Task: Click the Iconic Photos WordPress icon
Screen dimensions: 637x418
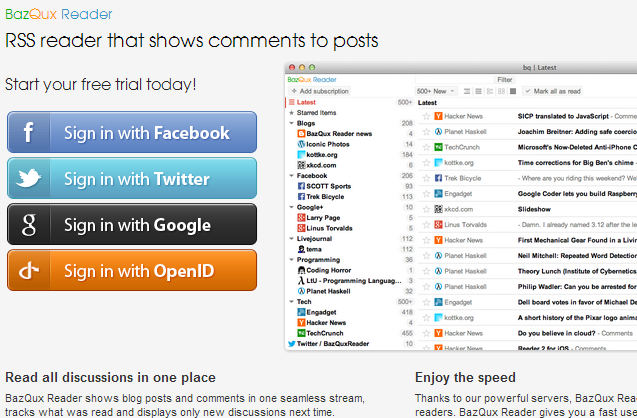Action: point(301,144)
